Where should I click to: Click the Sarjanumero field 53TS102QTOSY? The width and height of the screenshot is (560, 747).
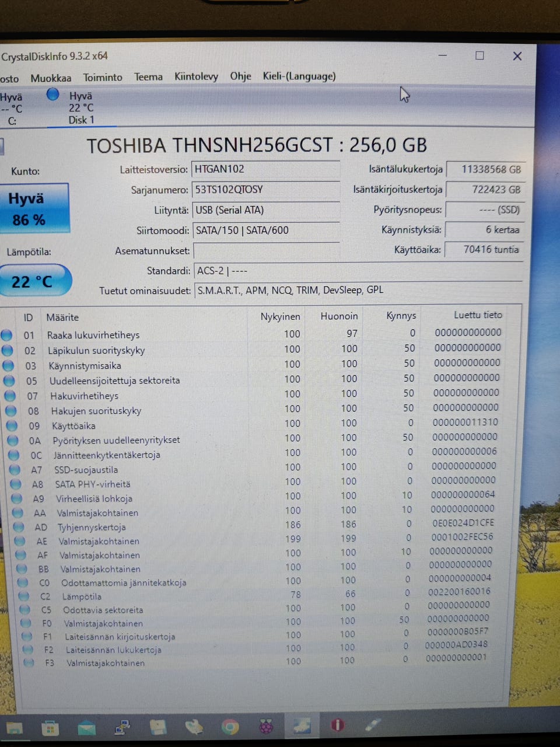pyautogui.click(x=265, y=190)
